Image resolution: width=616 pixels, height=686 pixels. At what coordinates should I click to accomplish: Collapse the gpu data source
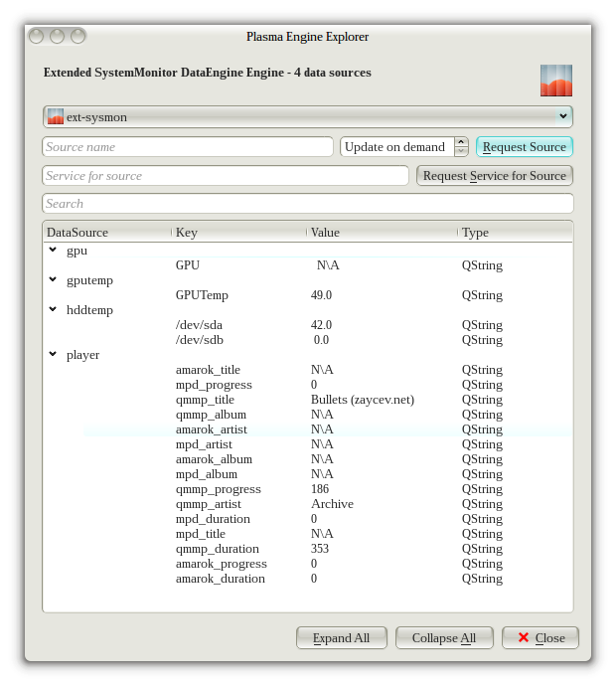[x=52, y=251]
